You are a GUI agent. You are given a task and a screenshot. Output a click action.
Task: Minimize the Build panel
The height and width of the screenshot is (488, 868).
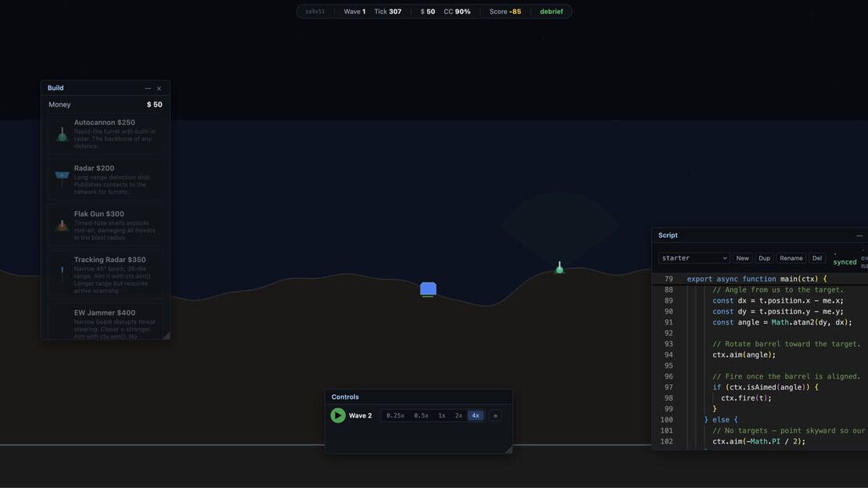pyautogui.click(x=148, y=88)
